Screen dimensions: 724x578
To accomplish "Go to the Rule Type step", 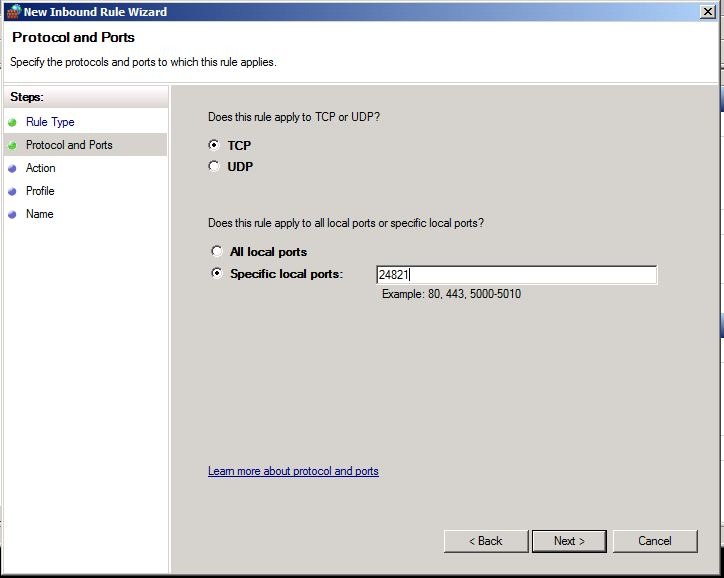I will (50, 122).
